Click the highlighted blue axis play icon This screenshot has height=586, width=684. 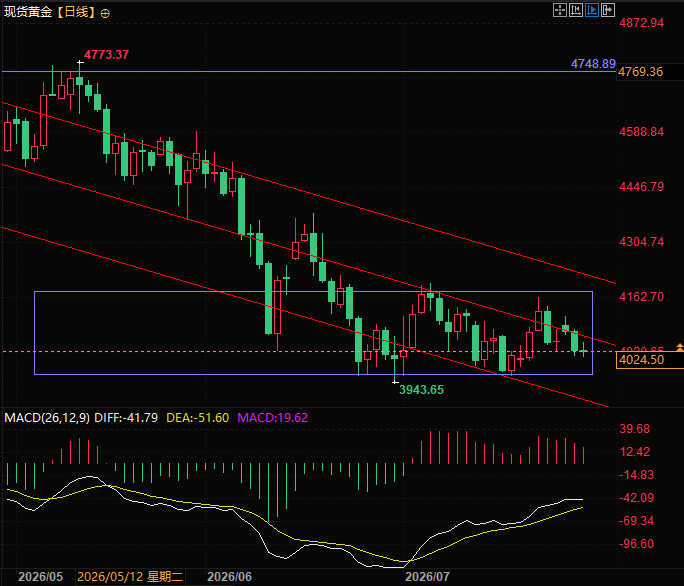click(x=592, y=10)
